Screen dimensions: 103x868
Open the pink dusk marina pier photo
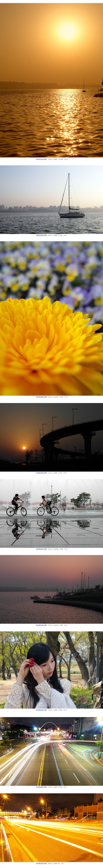pos(51,589)
